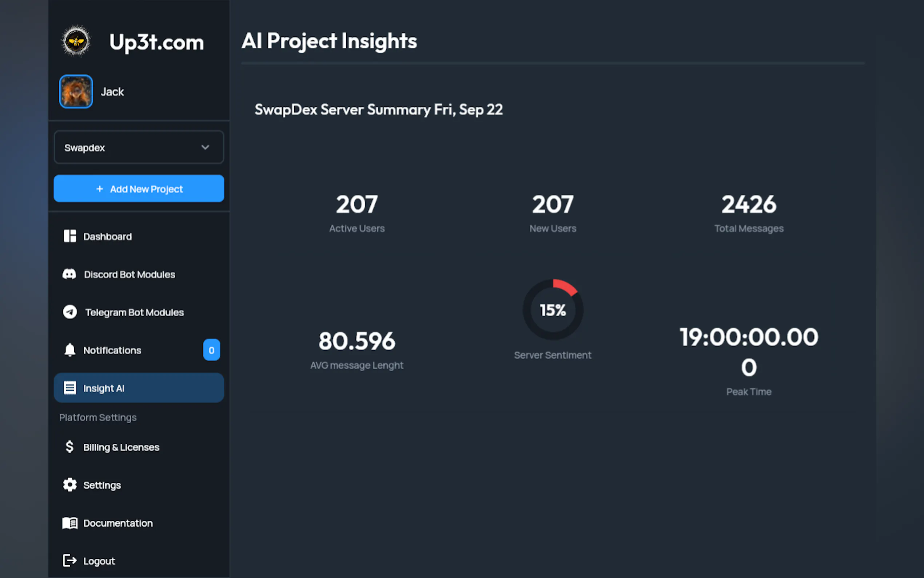Screen dimensions: 924x578
Task: Click the Documentation open book icon
Action: tap(69, 523)
